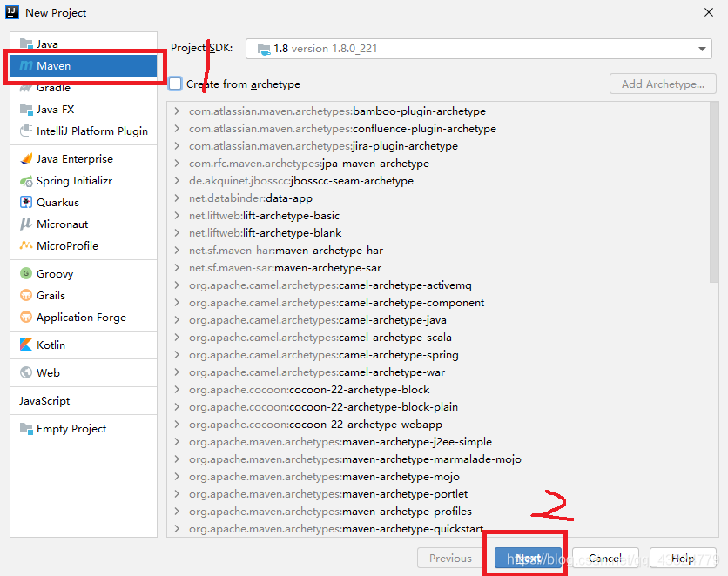
Task: Pick the IntelliJ Platform Plugin icon
Action: (26, 131)
